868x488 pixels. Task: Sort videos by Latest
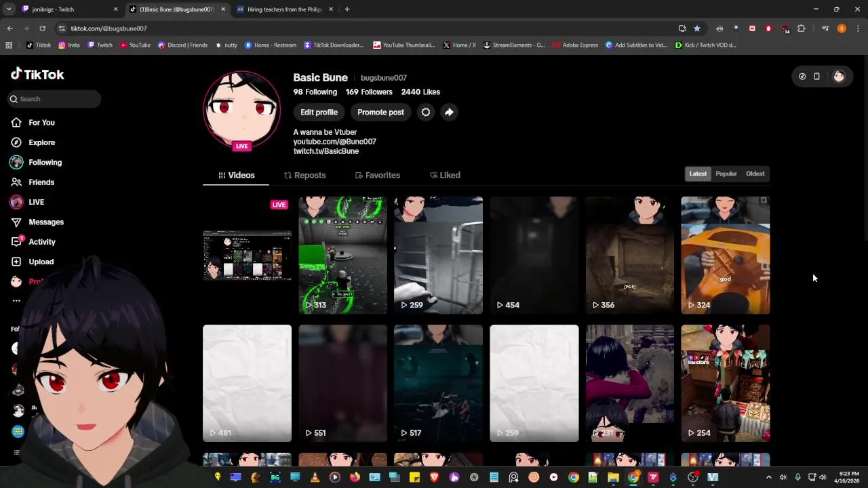(x=698, y=174)
